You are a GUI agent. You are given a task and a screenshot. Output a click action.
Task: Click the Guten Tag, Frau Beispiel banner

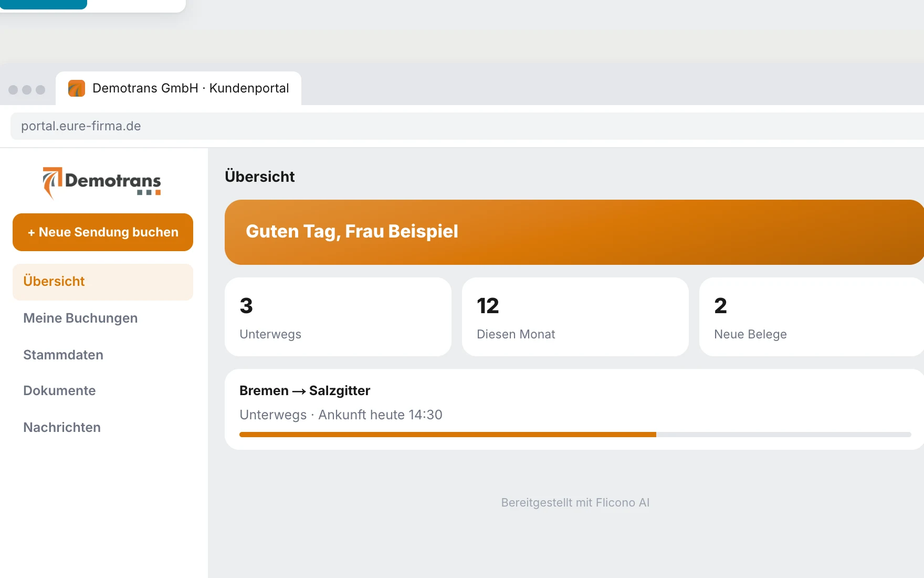tap(574, 232)
